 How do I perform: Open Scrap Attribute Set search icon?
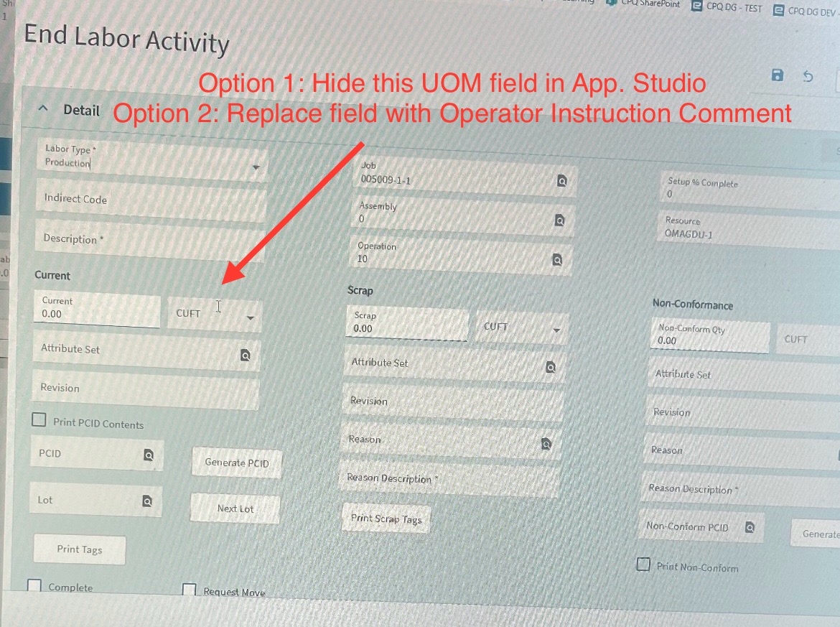point(550,367)
